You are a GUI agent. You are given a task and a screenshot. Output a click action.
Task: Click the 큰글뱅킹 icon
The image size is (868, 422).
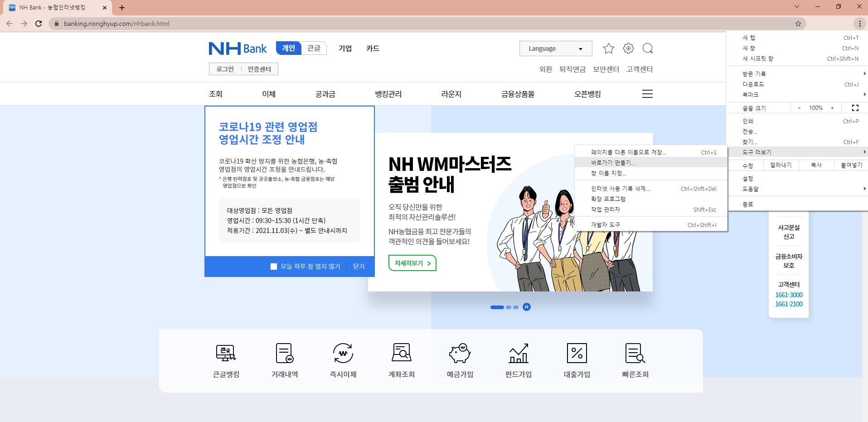pos(226,353)
